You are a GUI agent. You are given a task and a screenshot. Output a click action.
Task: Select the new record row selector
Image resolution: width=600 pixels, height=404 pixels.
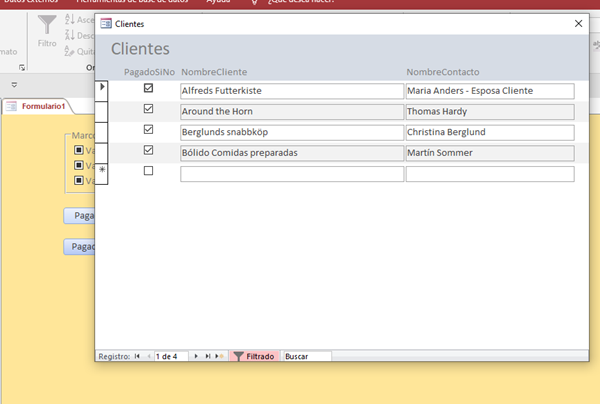pyautogui.click(x=101, y=174)
